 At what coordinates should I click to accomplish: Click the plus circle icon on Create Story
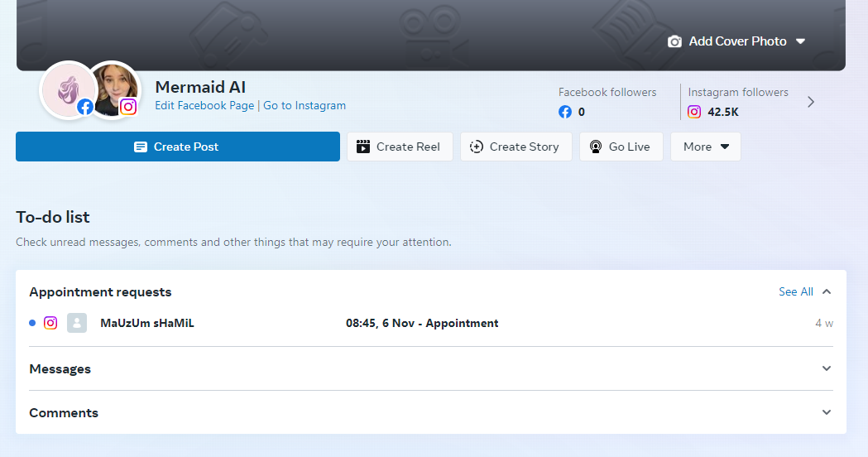click(x=476, y=147)
